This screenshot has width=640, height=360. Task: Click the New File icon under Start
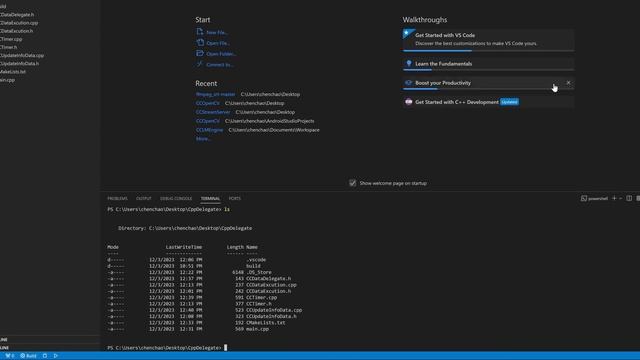[x=200, y=32]
